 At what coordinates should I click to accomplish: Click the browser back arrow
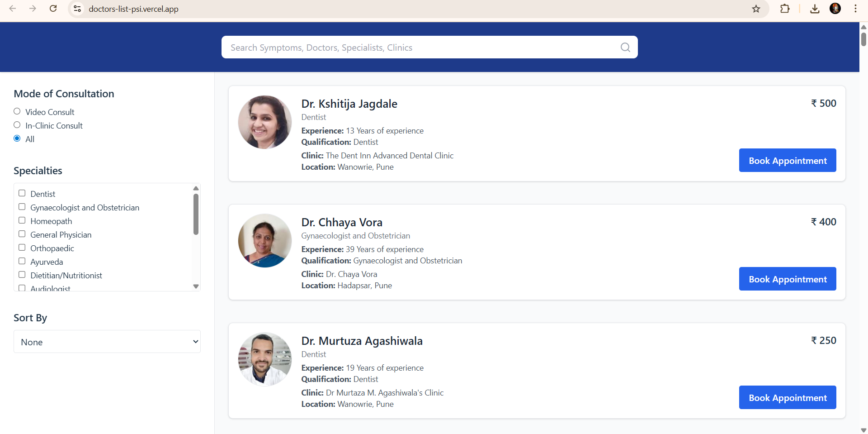tap(13, 9)
